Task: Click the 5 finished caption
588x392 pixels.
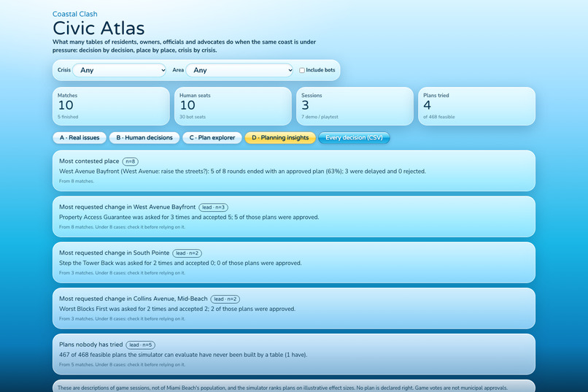Action: click(68, 117)
